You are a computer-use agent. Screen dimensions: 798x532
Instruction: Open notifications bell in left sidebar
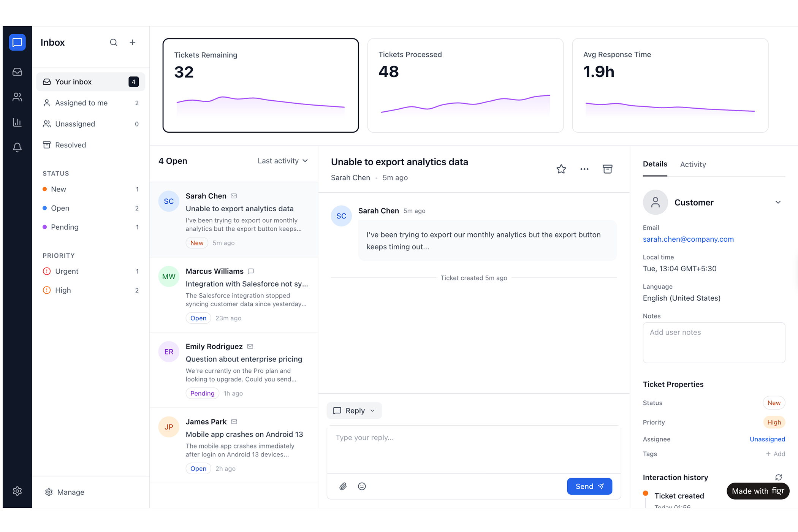coord(17,147)
